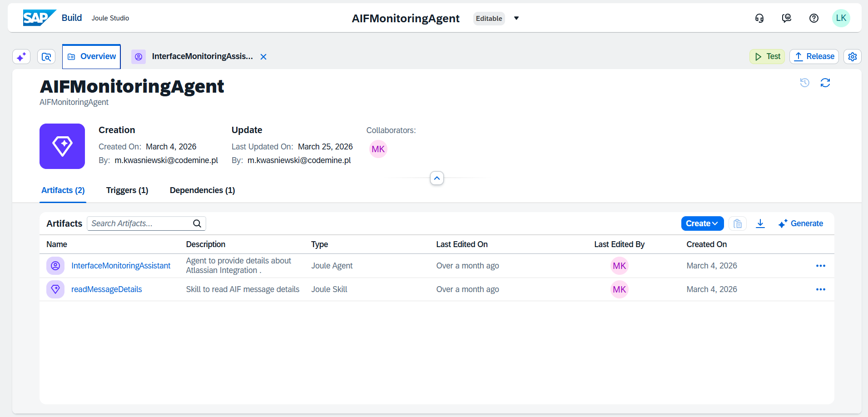868x417 pixels.
Task: Click the 'March 25, 2026' last updated date
Action: (325, 147)
